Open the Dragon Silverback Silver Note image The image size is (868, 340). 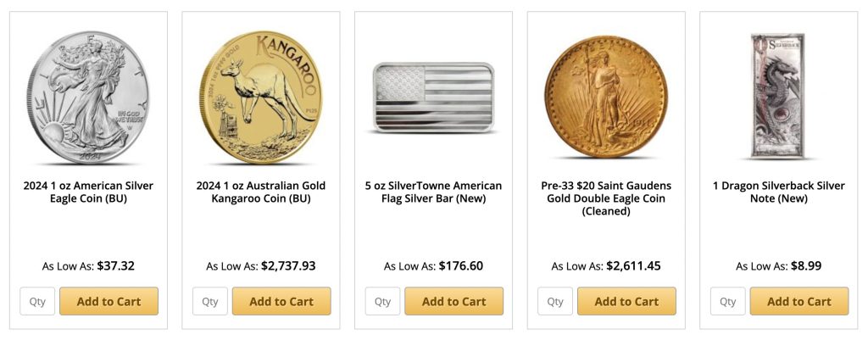point(779,97)
